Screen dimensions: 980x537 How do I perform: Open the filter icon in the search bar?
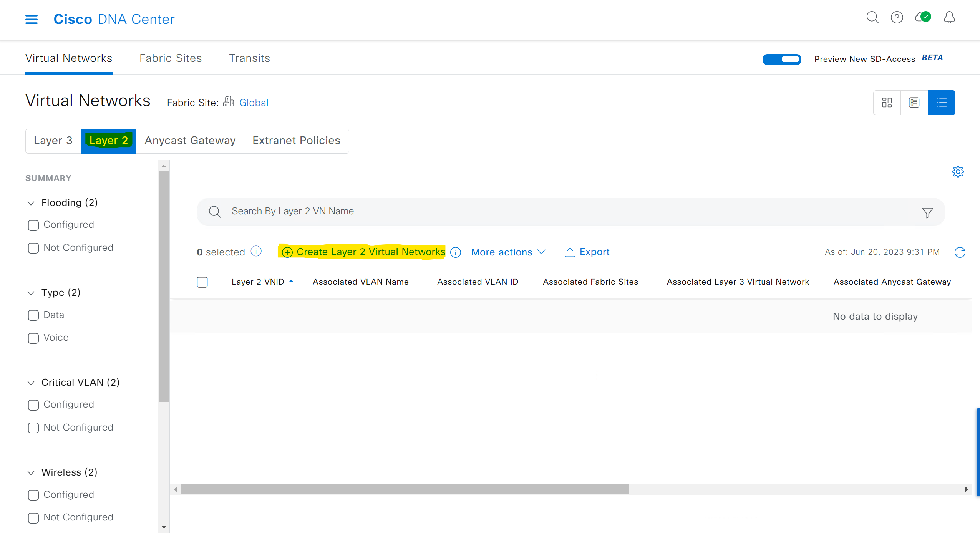927,212
